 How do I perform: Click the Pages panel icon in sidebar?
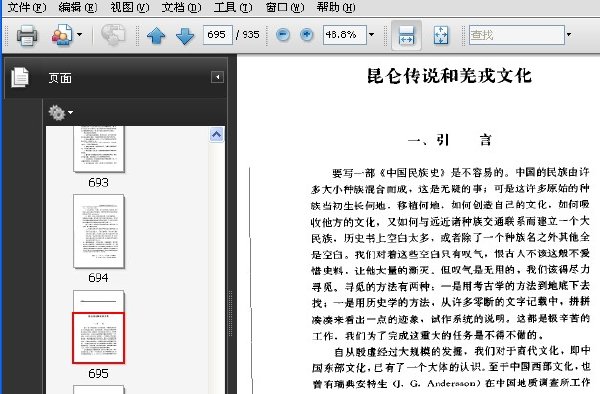(20, 77)
